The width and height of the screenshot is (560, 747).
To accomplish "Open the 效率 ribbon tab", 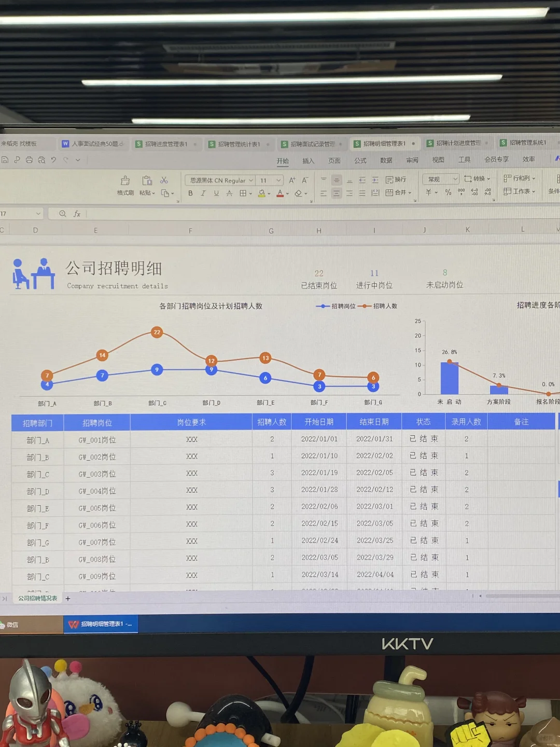I will 528,159.
